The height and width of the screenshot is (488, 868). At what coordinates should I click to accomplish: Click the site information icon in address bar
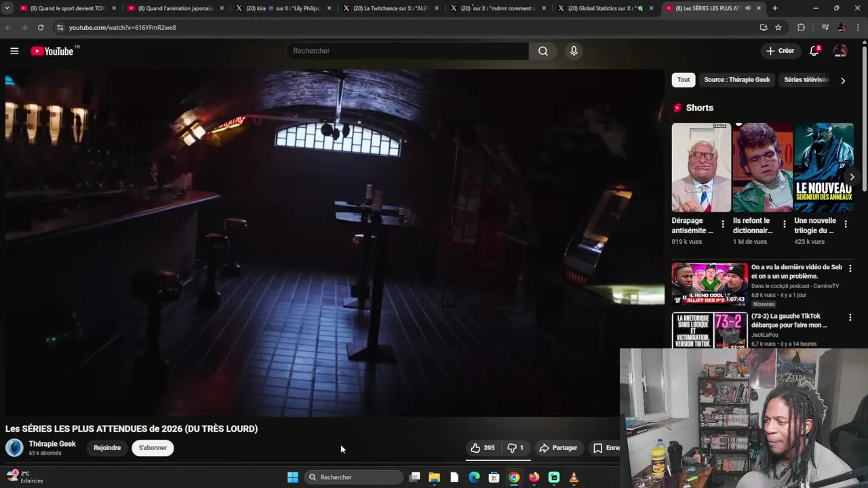coord(60,27)
